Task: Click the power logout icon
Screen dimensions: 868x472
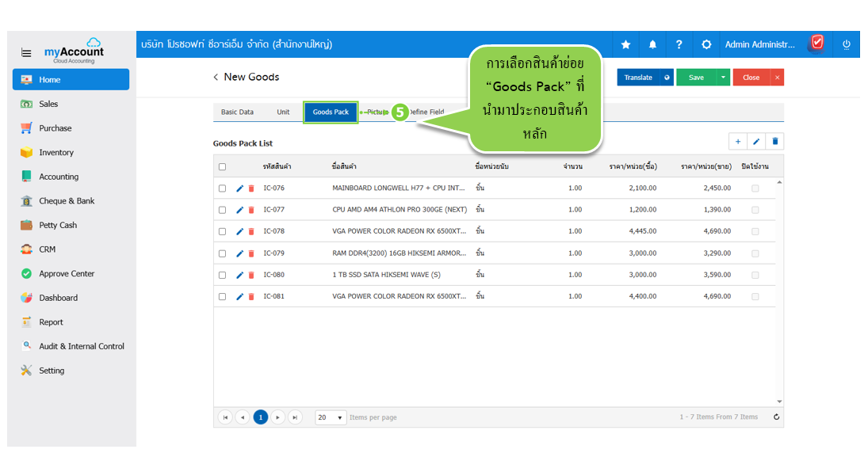Action: (x=847, y=44)
